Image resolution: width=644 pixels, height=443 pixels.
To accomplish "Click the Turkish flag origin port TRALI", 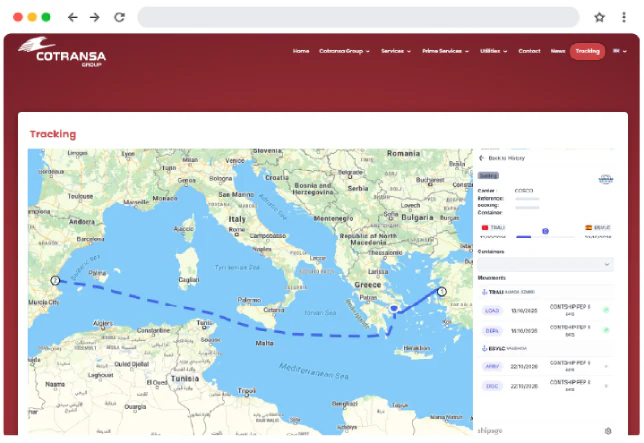I will (493, 227).
